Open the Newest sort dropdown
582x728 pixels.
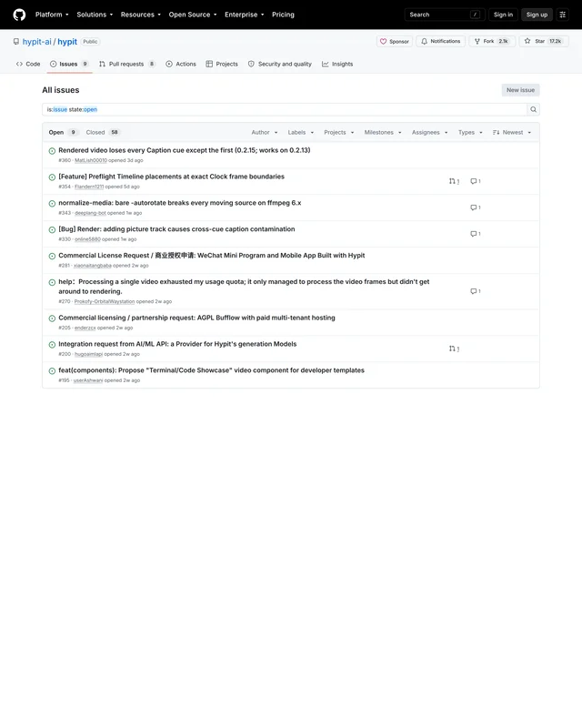tap(512, 132)
